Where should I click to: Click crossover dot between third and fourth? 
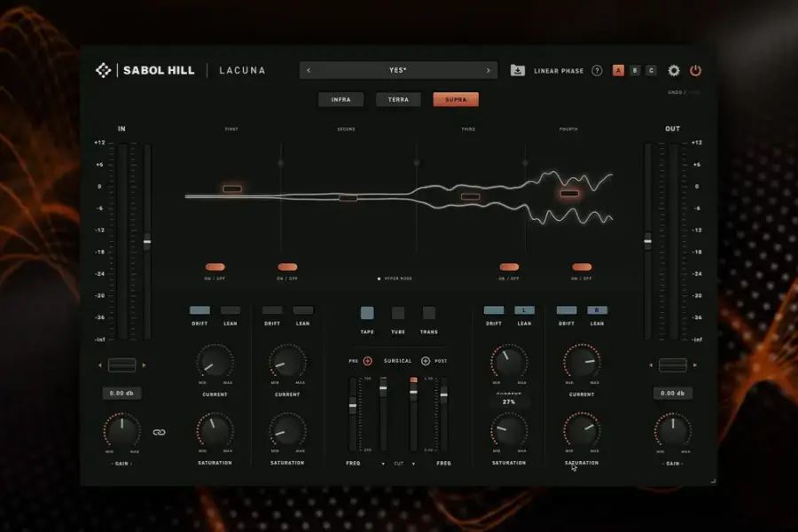point(525,163)
